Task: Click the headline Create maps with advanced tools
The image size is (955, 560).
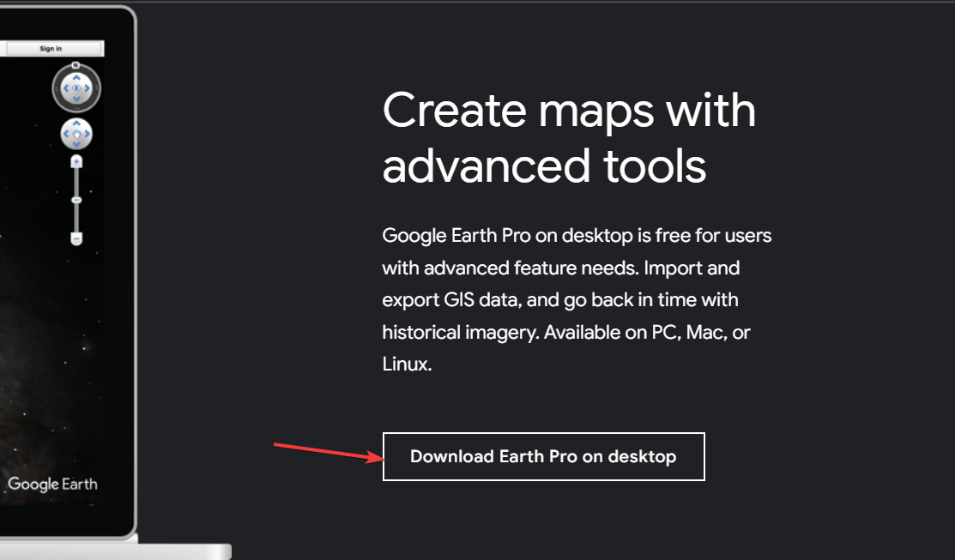Action: point(569,137)
